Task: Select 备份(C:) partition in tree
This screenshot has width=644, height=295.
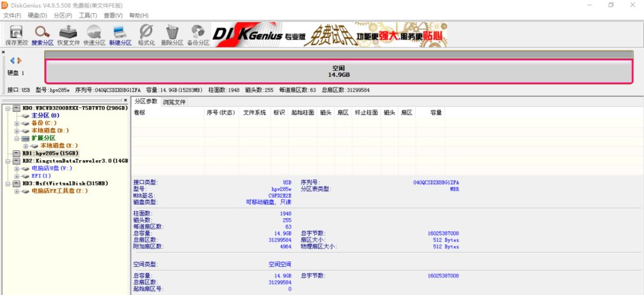Action: 44,123
